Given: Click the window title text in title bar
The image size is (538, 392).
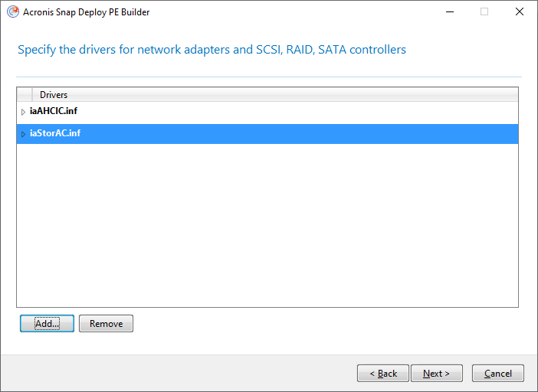Looking at the screenshot, I should [x=87, y=11].
